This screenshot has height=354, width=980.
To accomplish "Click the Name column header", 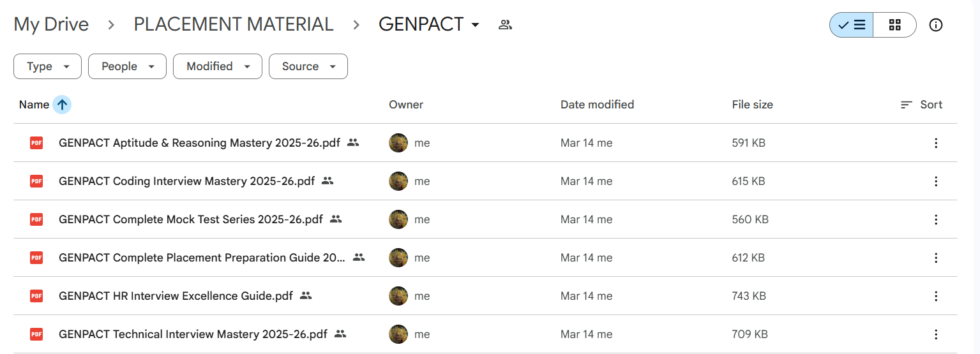I will (x=34, y=105).
